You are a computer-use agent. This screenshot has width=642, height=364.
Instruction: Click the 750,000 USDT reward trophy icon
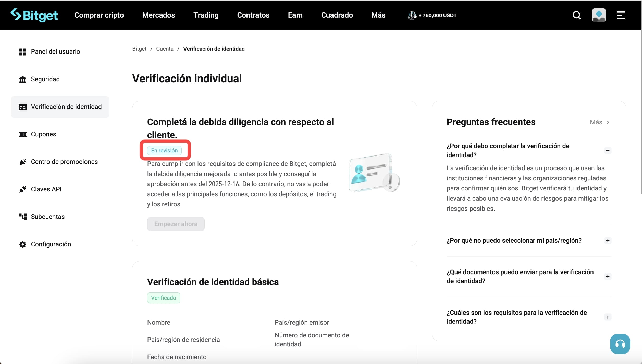coord(412,15)
